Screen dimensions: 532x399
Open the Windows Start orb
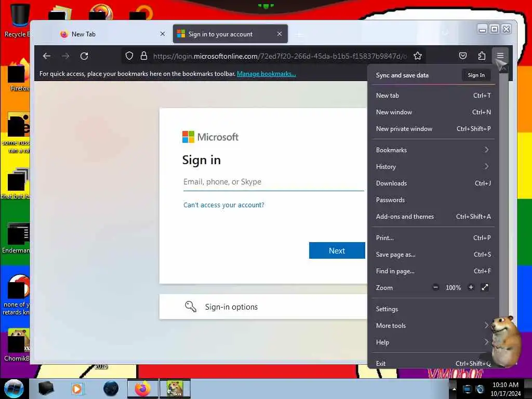coord(14,389)
